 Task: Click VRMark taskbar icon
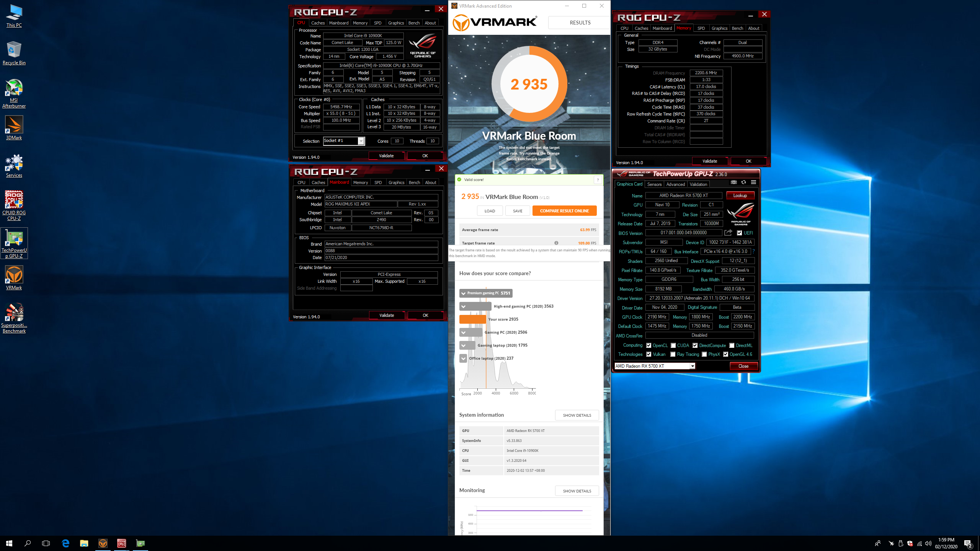coord(103,543)
